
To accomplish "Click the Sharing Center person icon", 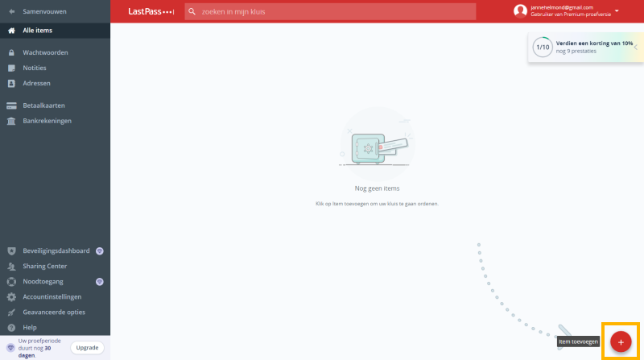I will point(11,267).
